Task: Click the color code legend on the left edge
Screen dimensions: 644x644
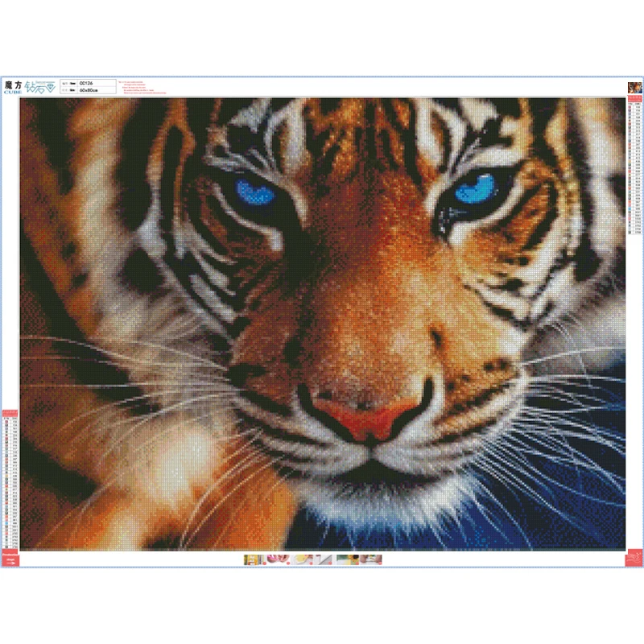Action: [10, 482]
